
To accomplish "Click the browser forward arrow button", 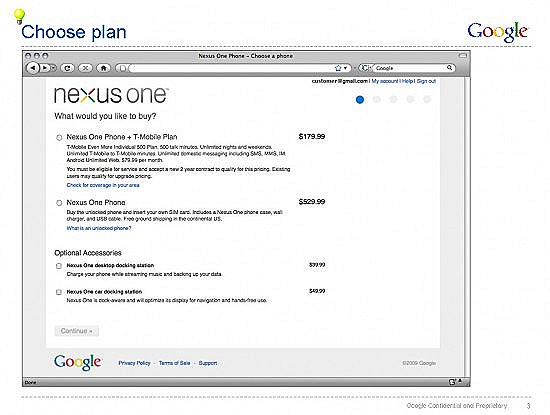I will point(45,68).
